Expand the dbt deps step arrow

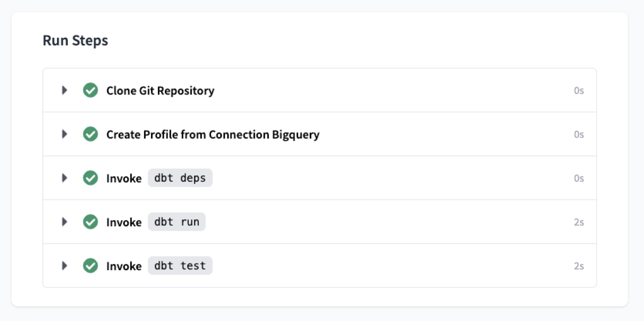tap(65, 178)
